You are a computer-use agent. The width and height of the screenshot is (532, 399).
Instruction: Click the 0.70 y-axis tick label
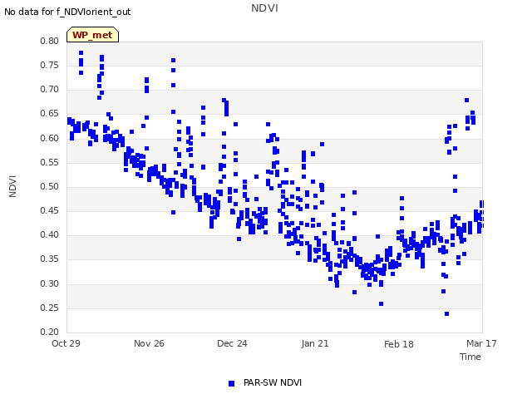(49, 89)
